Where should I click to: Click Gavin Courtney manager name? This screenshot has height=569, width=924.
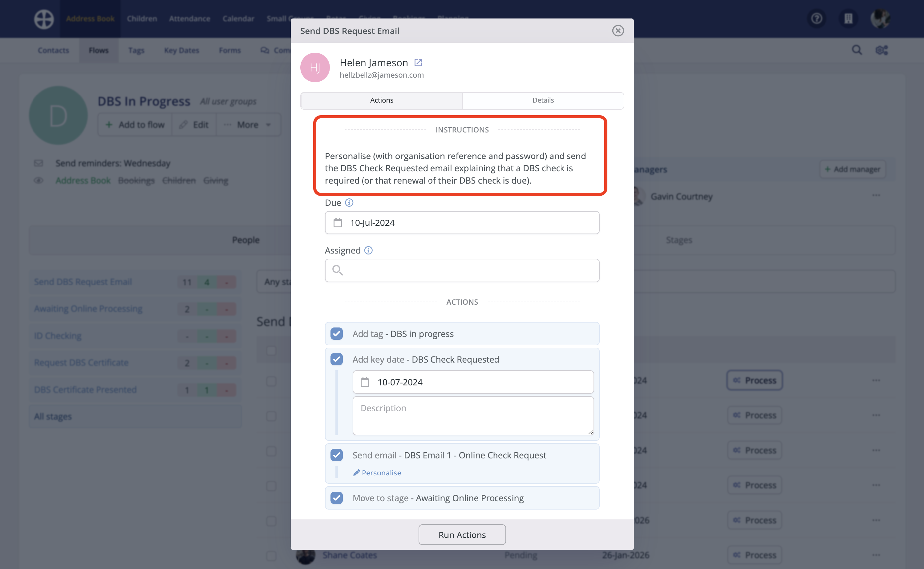(x=681, y=197)
